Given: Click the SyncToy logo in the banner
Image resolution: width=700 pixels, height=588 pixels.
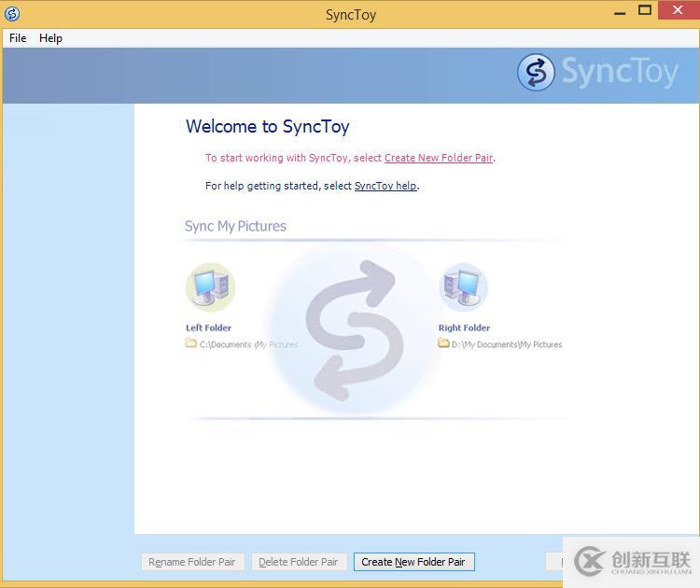Looking at the screenshot, I should click(597, 72).
